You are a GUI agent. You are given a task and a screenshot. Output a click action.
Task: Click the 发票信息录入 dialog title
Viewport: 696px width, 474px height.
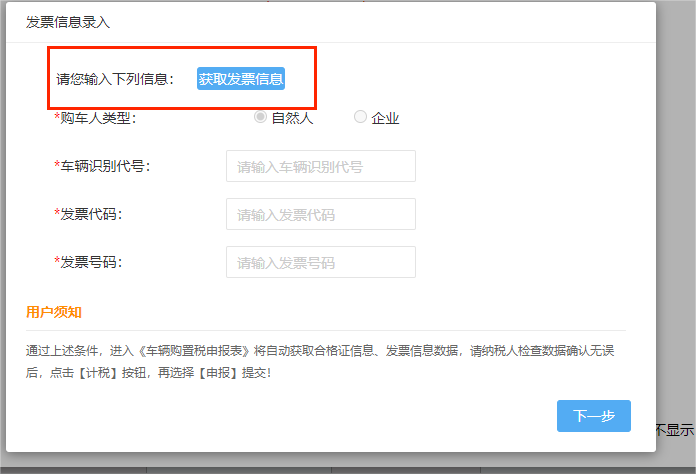pyautogui.click(x=68, y=22)
